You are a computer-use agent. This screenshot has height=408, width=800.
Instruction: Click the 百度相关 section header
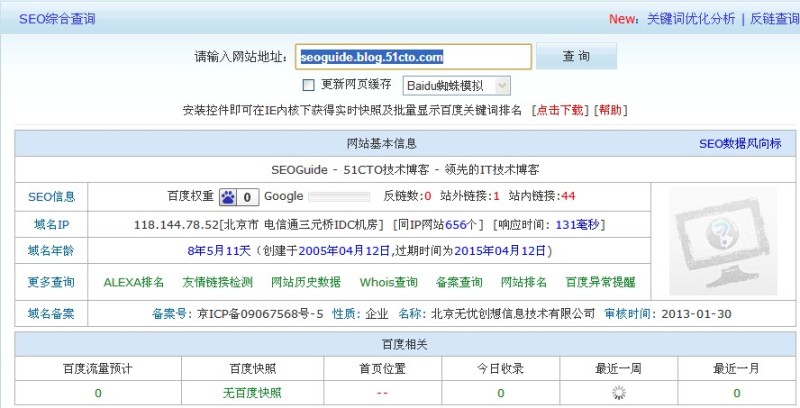click(x=405, y=345)
